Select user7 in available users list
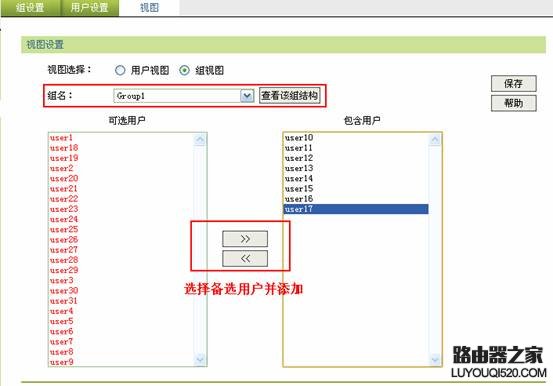 coord(122,343)
